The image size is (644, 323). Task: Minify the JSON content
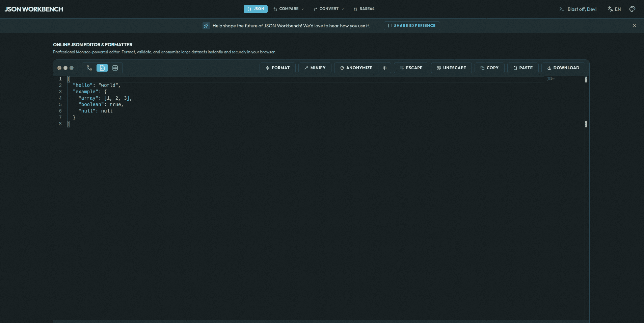315,68
